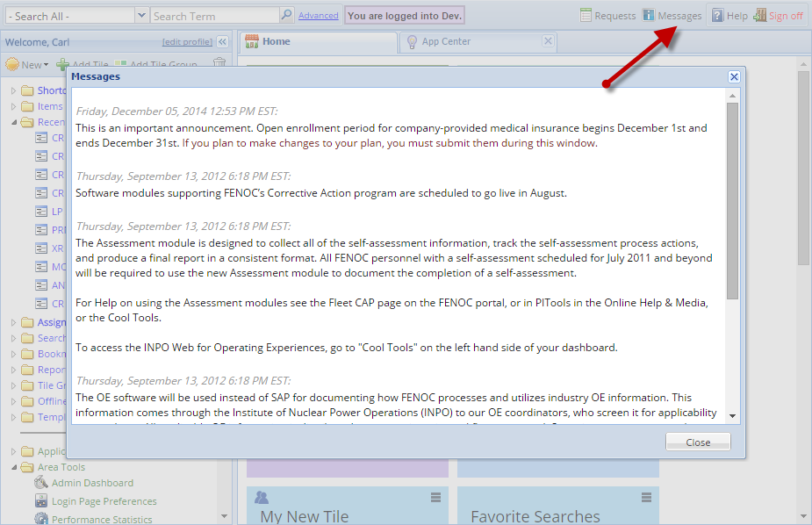Open the Requests list icon
Image resolution: width=812 pixels, height=525 pixels.
[586, 16]
